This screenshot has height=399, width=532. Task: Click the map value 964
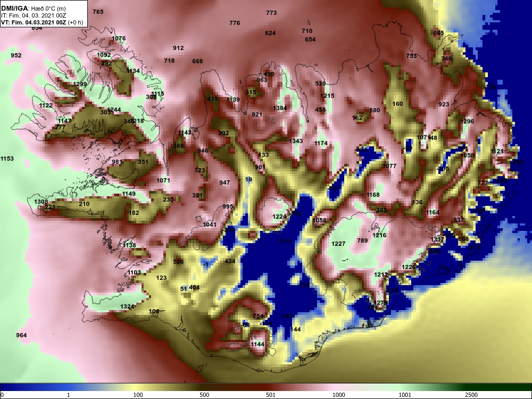[21, 335]
